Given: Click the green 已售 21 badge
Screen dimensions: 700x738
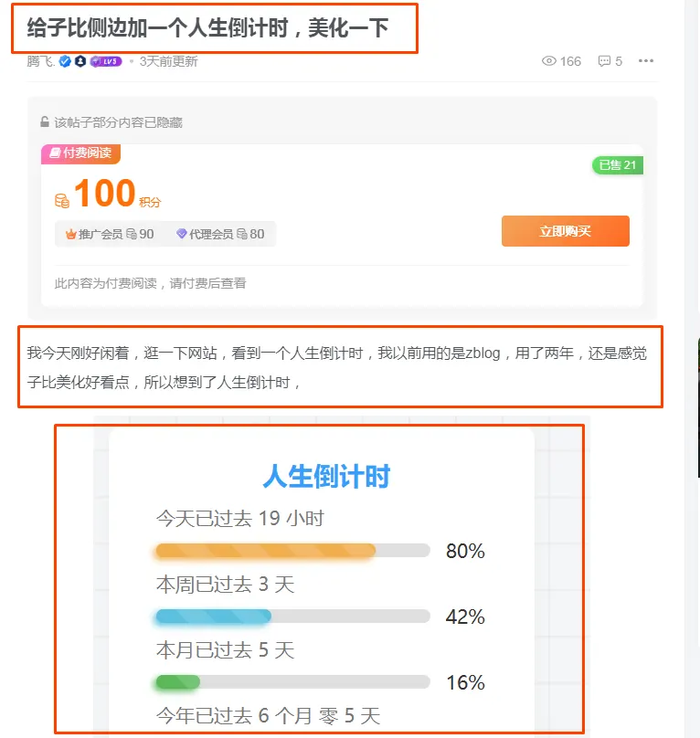Looking at the screenshot, I should click(617, 165).
